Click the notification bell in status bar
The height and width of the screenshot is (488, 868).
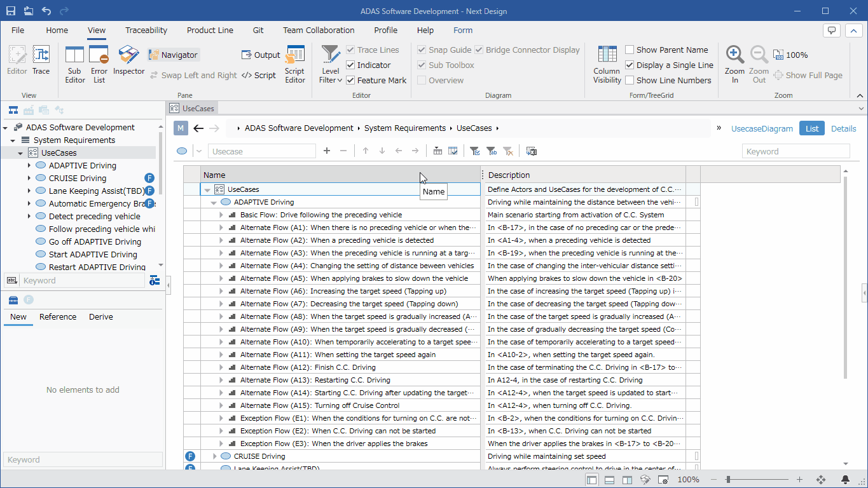[846, 480]
